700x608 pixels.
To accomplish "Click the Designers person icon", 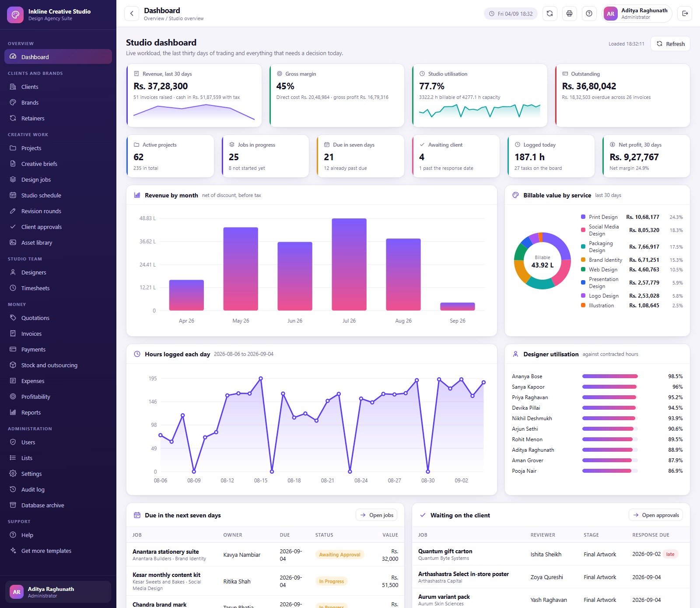I will click(13, 272).
